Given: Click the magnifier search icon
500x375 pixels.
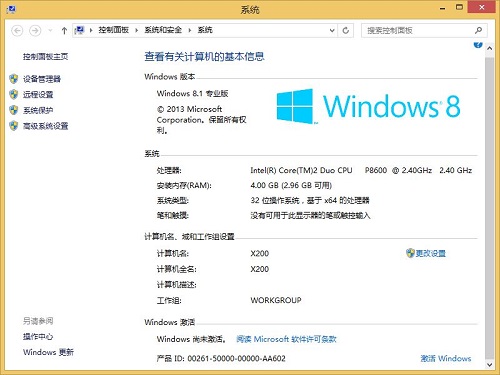Looking at the screenshot, I should pos(478,31).
